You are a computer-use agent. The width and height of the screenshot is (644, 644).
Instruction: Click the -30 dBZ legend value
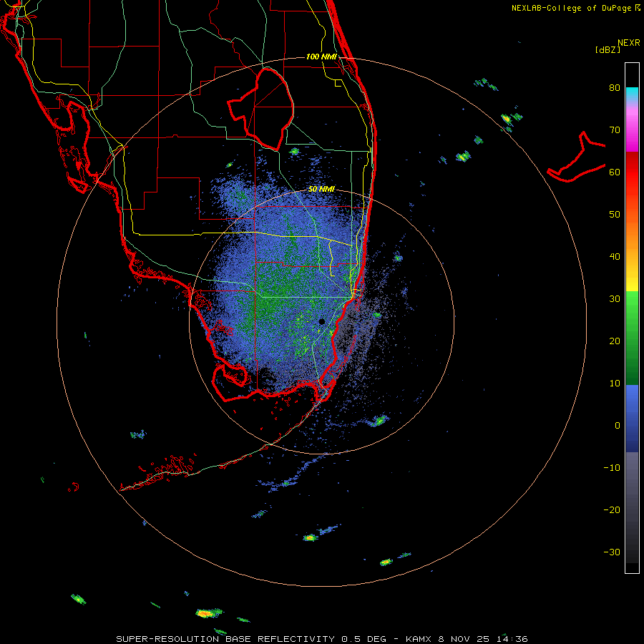612,552
